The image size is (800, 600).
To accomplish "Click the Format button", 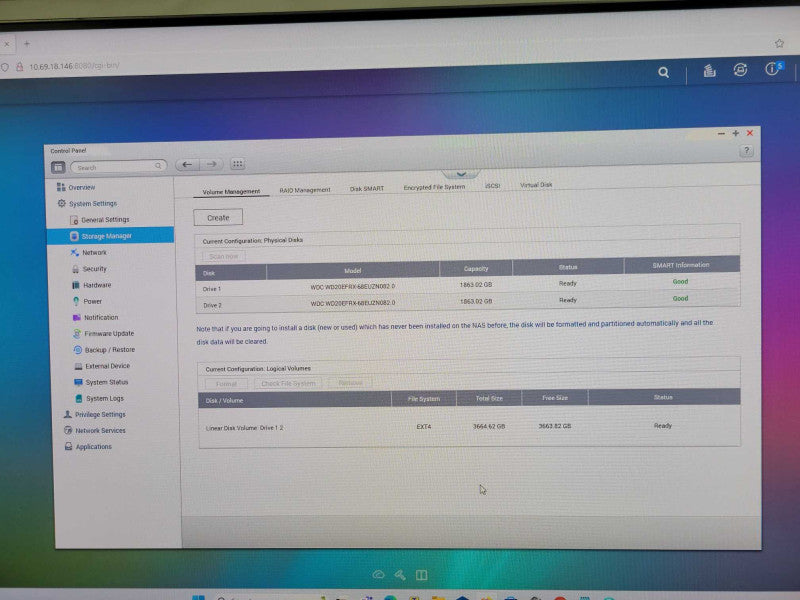I will 226,384.
